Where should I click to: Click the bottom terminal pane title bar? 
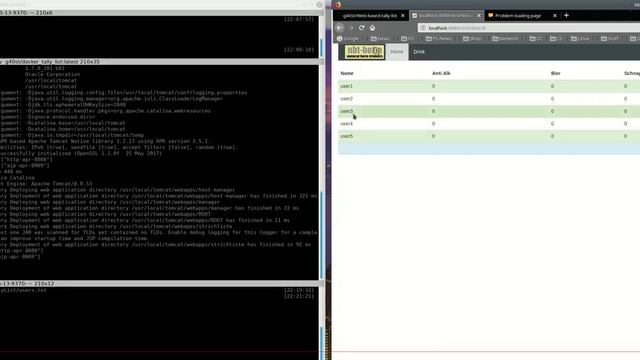161,283
